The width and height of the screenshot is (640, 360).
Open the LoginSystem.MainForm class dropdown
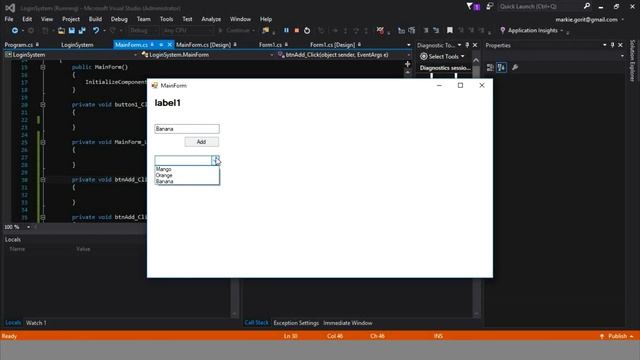click(x=271, y=55)
